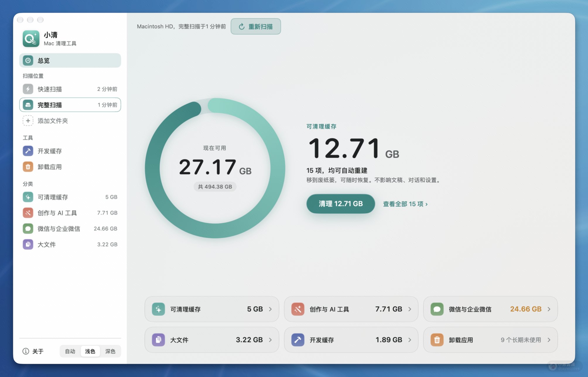The width and height of the screenshot is (588, 377).
Task: Switch appearance to 自动 mode
Action: coord(70,351)
